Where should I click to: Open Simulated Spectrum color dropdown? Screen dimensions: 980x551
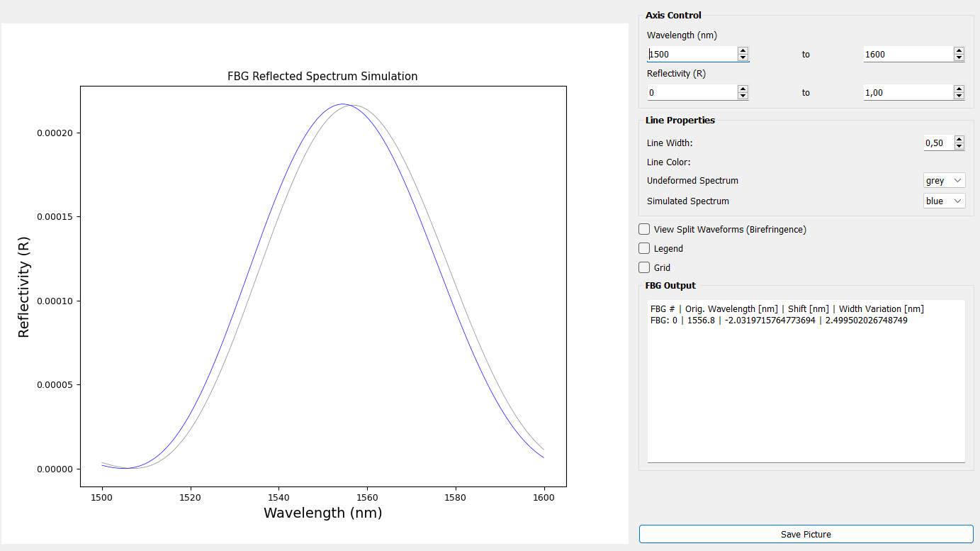pos(945,201)
